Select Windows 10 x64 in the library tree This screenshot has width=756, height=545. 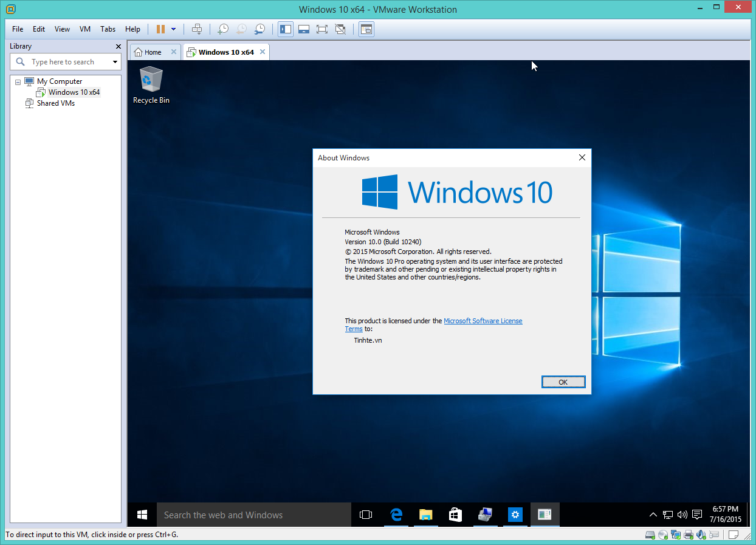click(74, 92)
